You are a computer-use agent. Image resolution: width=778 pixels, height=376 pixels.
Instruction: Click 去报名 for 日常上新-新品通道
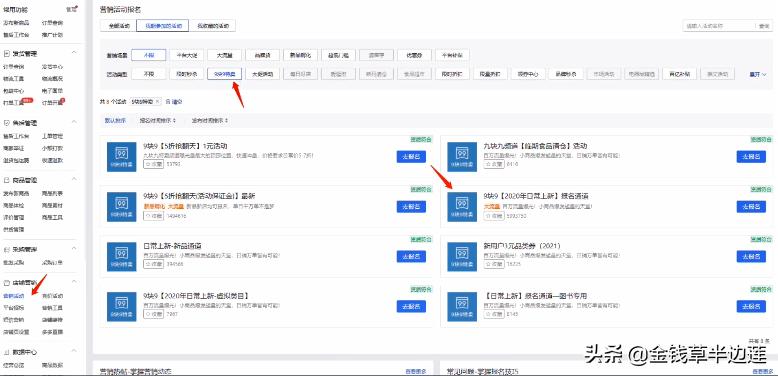pyautogui.click(x=411, y=256)
